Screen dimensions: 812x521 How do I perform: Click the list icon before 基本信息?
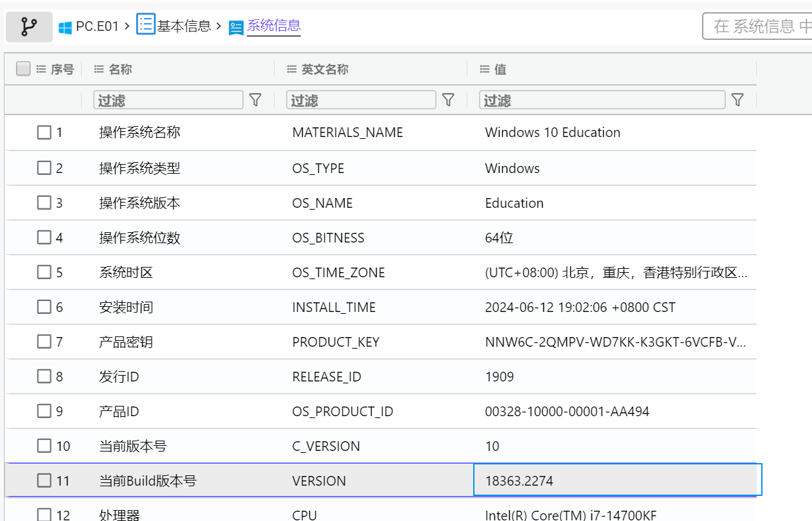(146, 25)
